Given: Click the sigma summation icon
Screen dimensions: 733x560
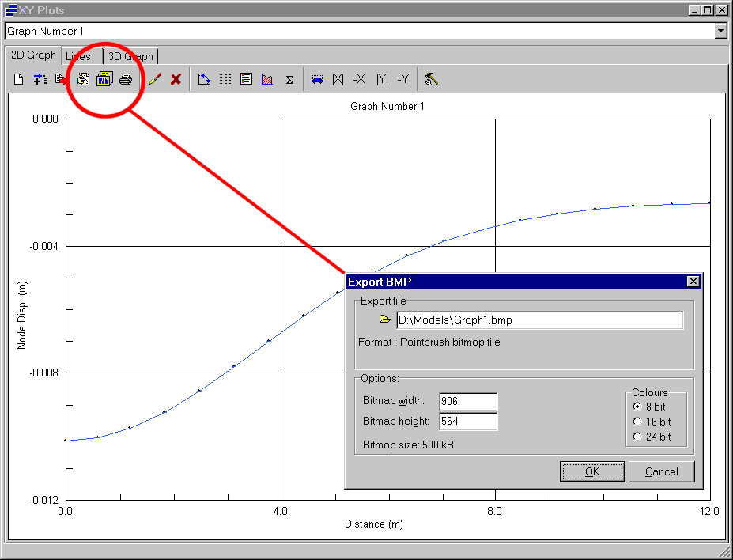Looking at the screenshot, I should point(289,79).
